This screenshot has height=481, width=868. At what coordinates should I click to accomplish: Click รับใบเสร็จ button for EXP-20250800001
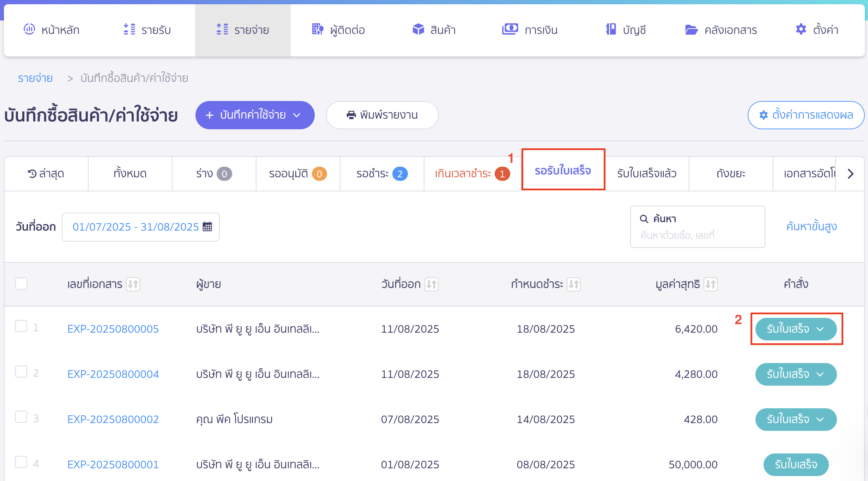796,465
